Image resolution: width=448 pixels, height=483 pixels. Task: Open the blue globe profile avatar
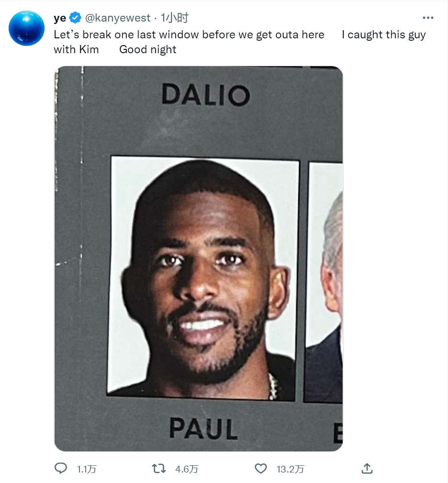point(26,28)
